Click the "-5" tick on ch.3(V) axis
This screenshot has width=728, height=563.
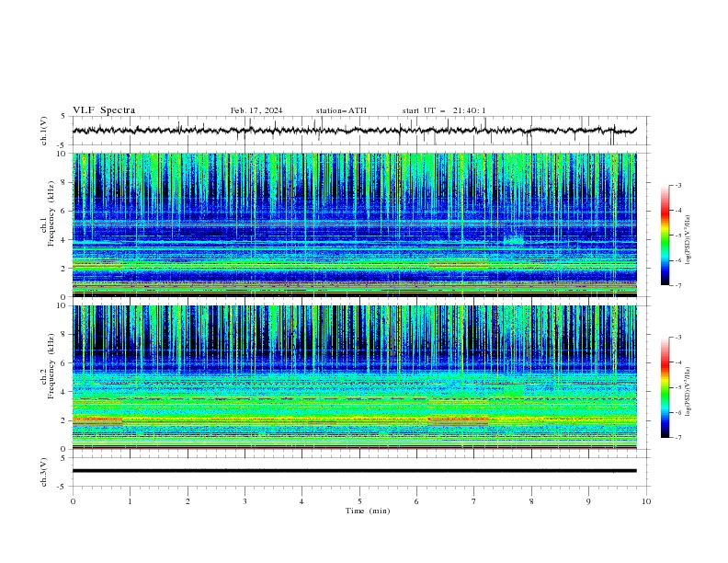pyautogui.click(x=62, y=487)
